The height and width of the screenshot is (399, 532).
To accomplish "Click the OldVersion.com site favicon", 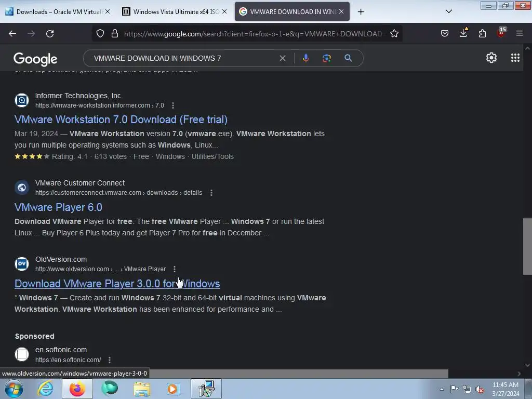I will click(x=22, y=263).
